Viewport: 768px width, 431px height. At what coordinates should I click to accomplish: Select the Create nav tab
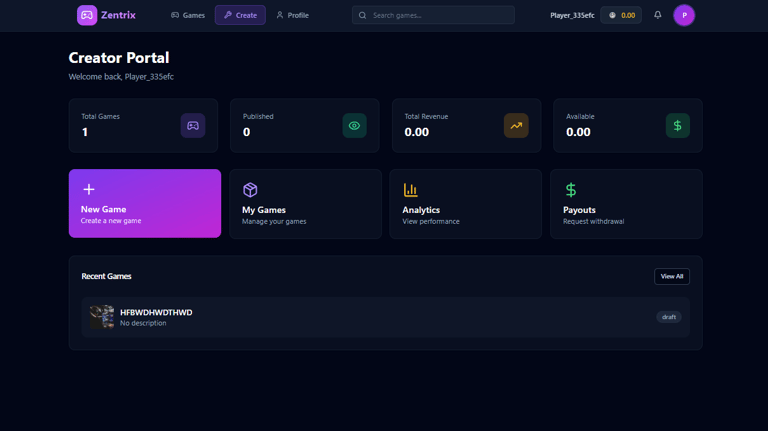pos(240,15)
